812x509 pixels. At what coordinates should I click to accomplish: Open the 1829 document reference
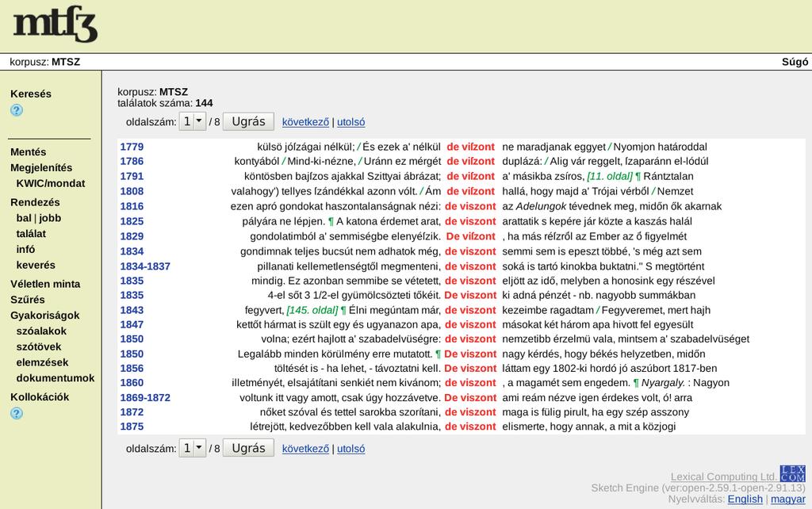click(132, 236)
